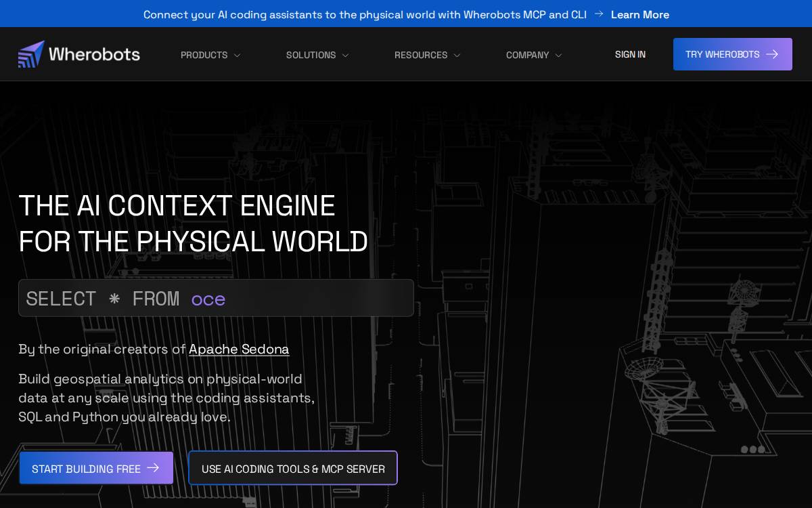The image size is (812, 508).
Task: Click the Wherobots logo icon
Action: 31,54
